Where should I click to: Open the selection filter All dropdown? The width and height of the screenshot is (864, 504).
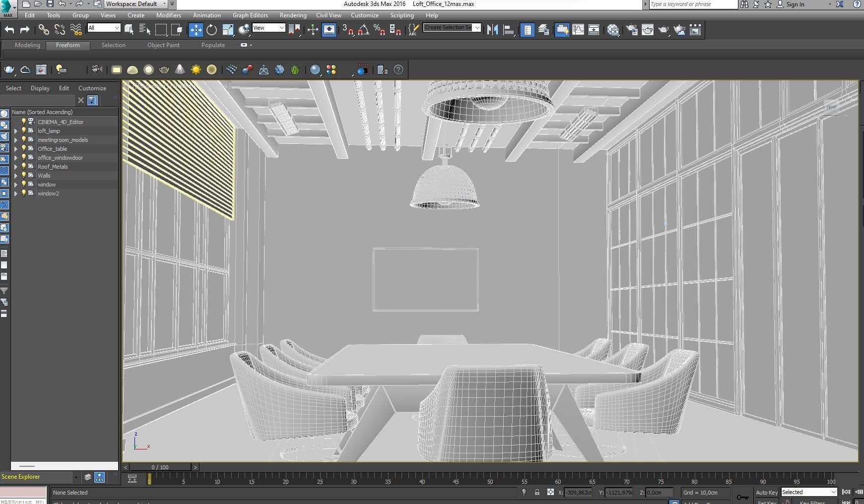(104, 28)
